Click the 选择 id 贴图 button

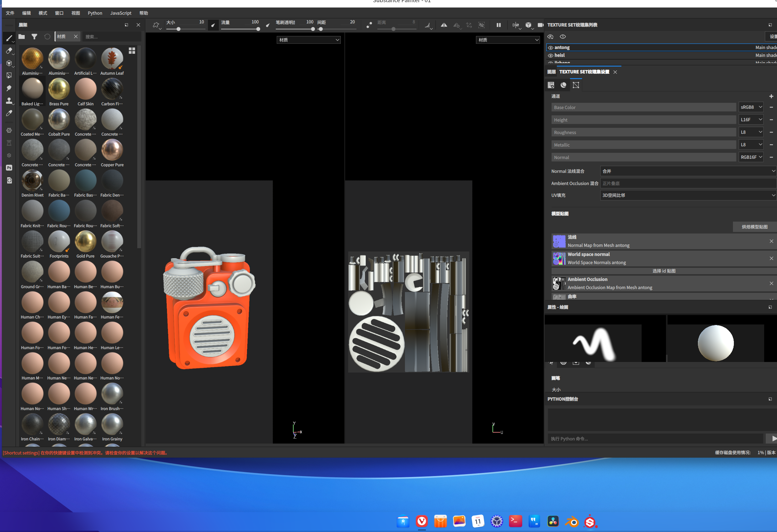point(664,271)
